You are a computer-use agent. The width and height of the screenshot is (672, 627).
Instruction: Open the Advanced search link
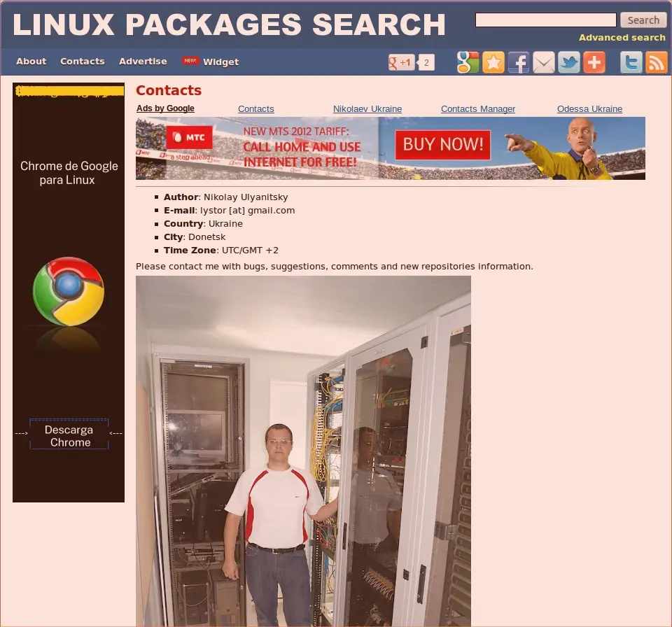[x=622, y=38]
